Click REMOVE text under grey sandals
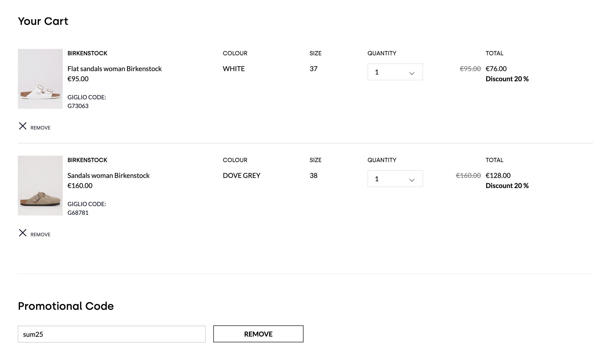The height and width of the screenshot is (364, 593). 40,235
